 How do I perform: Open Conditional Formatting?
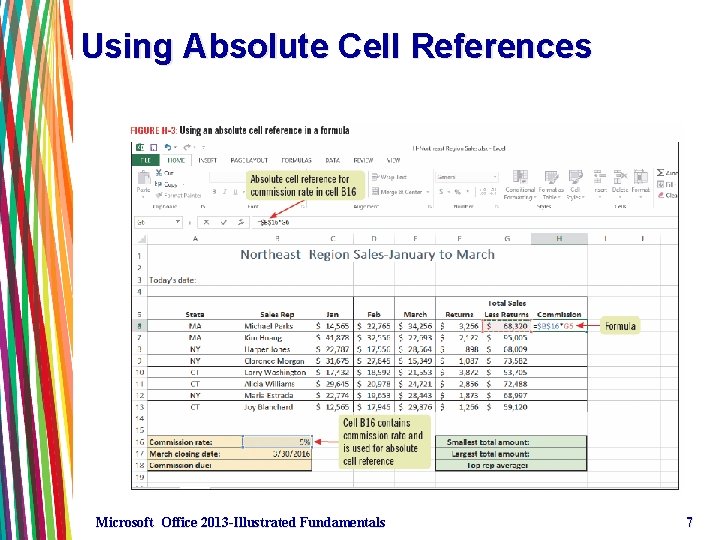pos(520,185)
